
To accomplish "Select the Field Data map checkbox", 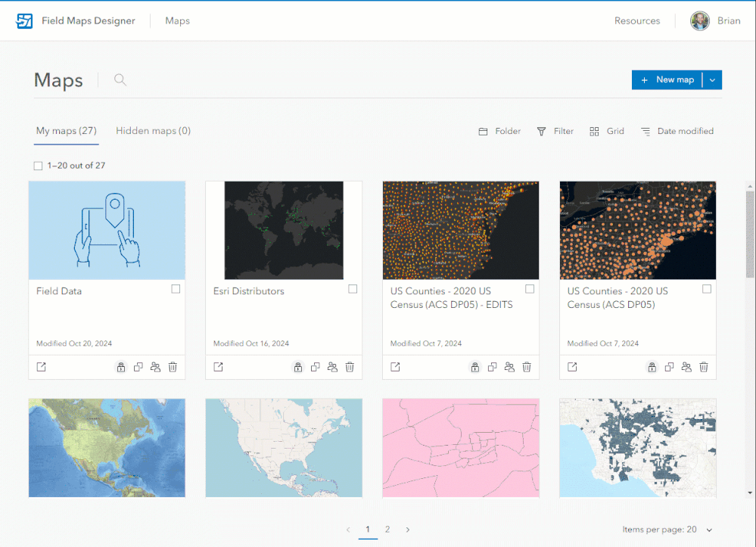I will point(175,289).
